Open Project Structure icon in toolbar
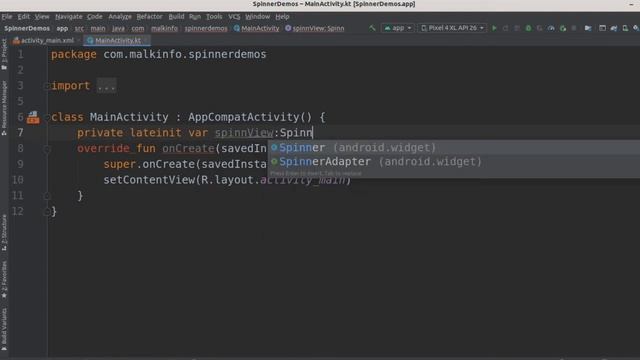 tap(588, 28)
